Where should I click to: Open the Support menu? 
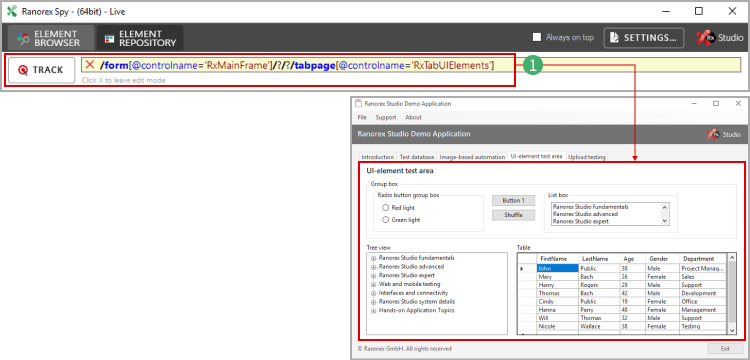coord(386,117)
